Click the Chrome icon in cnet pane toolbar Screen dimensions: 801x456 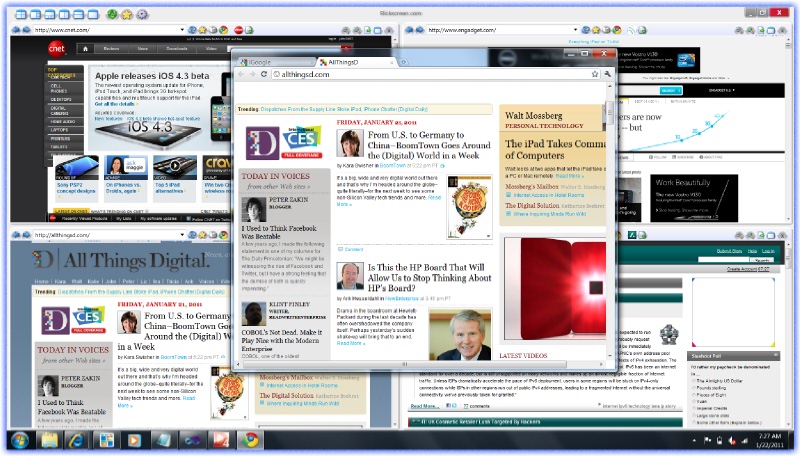(223, 30)
